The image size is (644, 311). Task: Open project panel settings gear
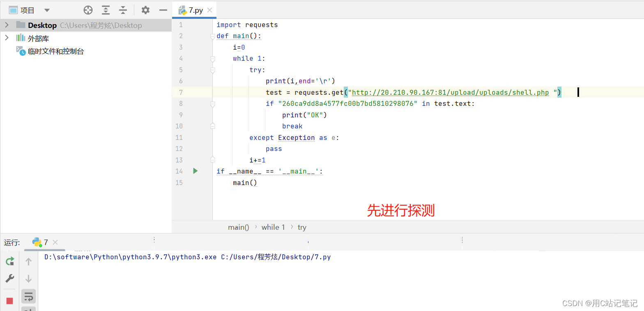click(145, 10)
